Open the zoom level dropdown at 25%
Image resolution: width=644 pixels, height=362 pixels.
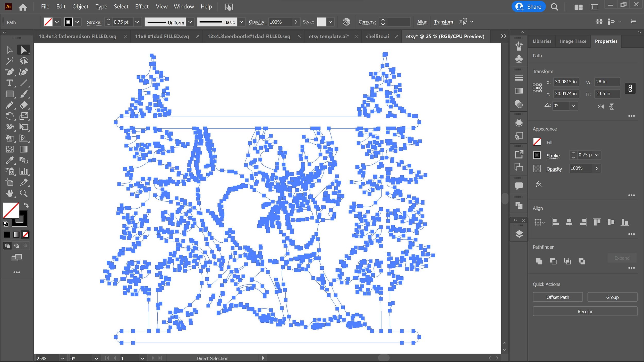[63, 358]
